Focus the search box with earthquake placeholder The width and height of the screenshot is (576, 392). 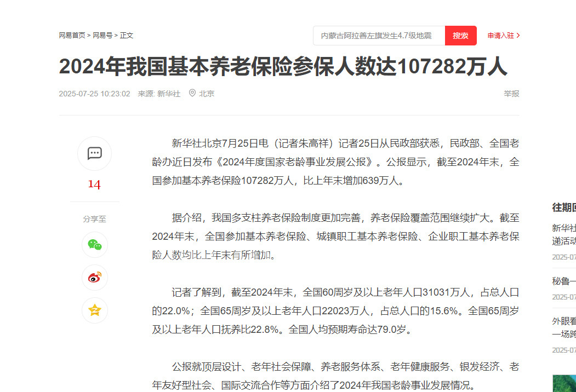pos(378,36)
